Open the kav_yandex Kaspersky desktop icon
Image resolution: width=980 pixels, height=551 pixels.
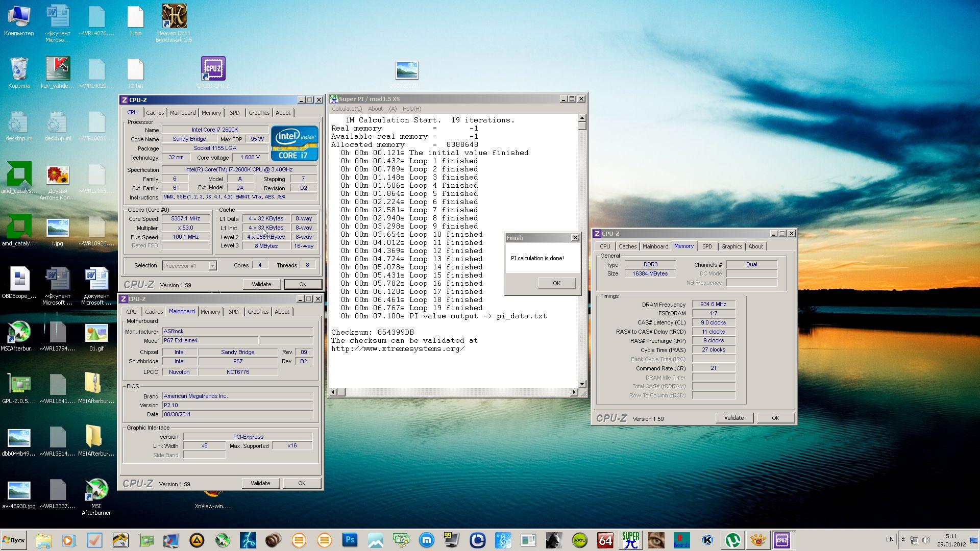click(x=58, y=72)
